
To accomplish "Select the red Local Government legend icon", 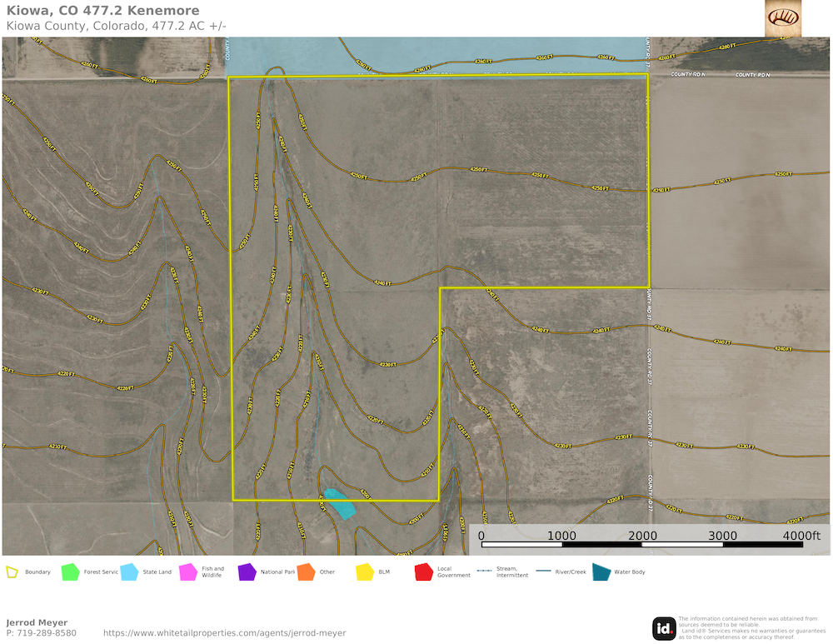I will [x=424, y=572].
